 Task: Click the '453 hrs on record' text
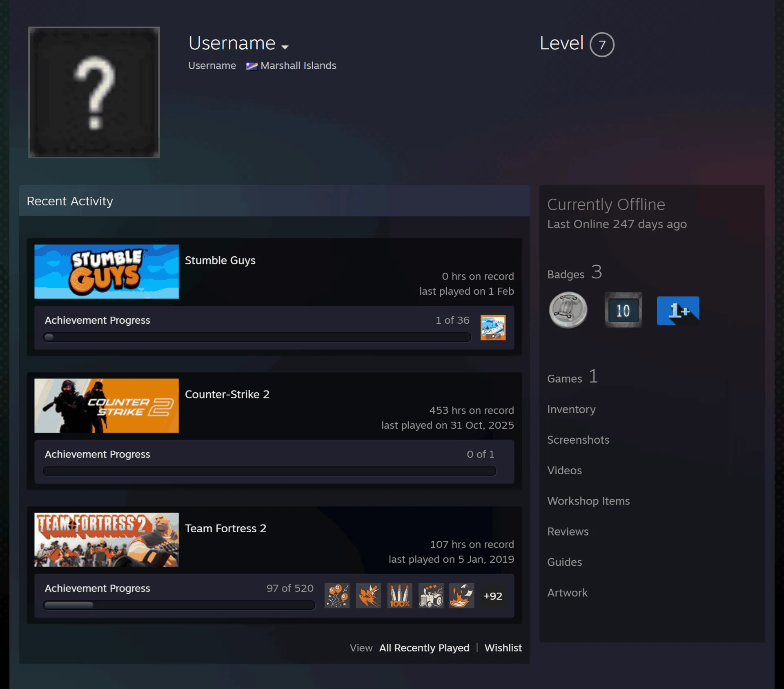[472, 410]
